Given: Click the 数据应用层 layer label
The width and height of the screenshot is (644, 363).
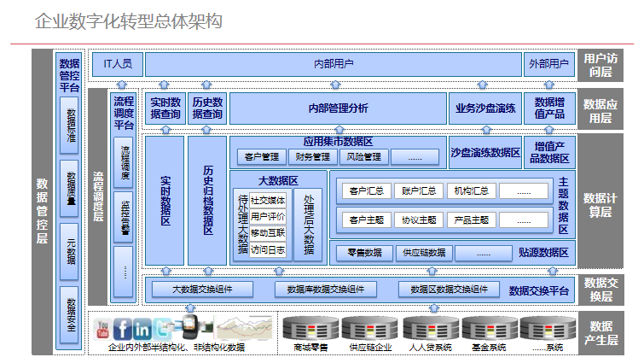Looking at the screenshot, I should [x=600, y=111].
